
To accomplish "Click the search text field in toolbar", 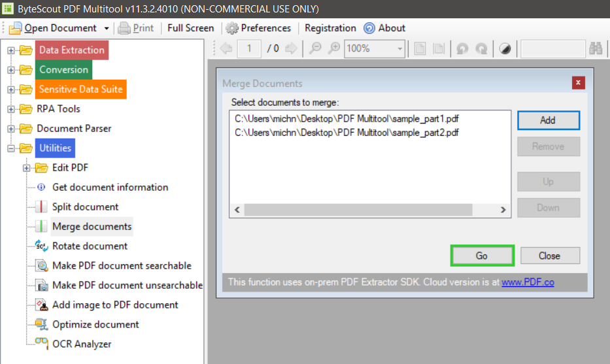I will 553,48.
